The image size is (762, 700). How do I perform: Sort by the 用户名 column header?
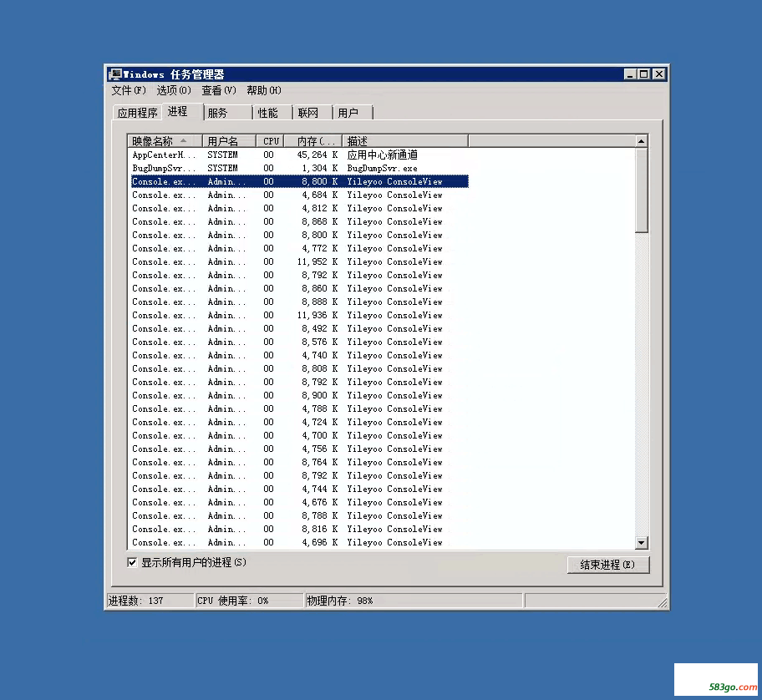pos(229,141)
